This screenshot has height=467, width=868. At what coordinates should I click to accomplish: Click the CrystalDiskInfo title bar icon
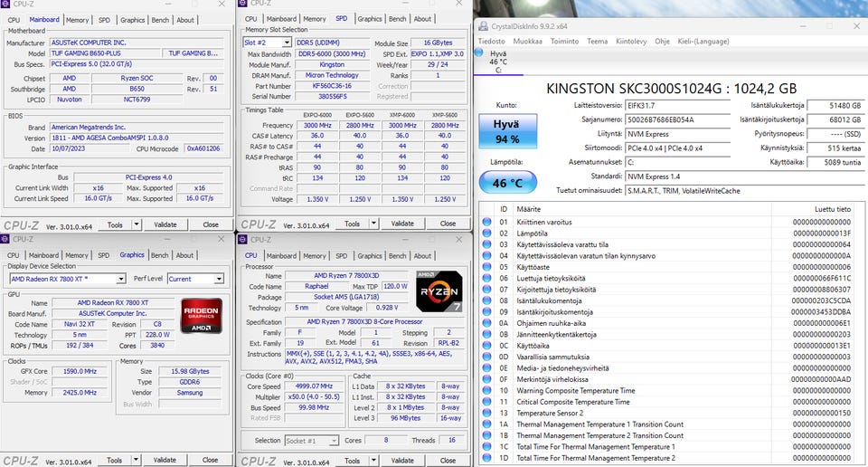483,26
